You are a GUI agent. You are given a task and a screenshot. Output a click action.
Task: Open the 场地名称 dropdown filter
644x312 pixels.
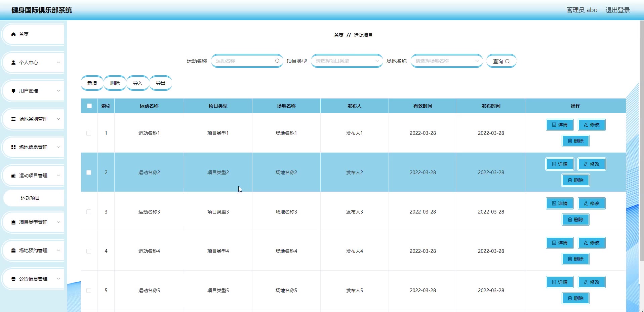click(447, 61)
